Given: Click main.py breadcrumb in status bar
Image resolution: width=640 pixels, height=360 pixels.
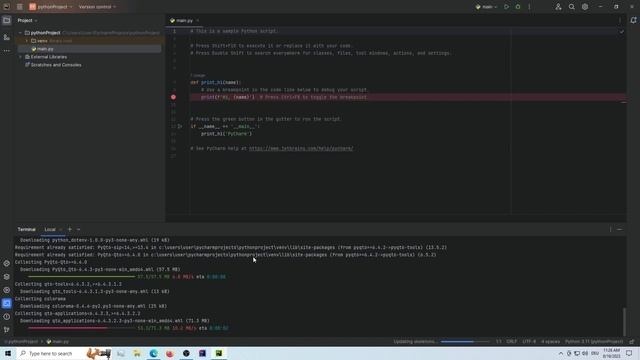Looking at the screenshot, I should [x=58, y=342].
